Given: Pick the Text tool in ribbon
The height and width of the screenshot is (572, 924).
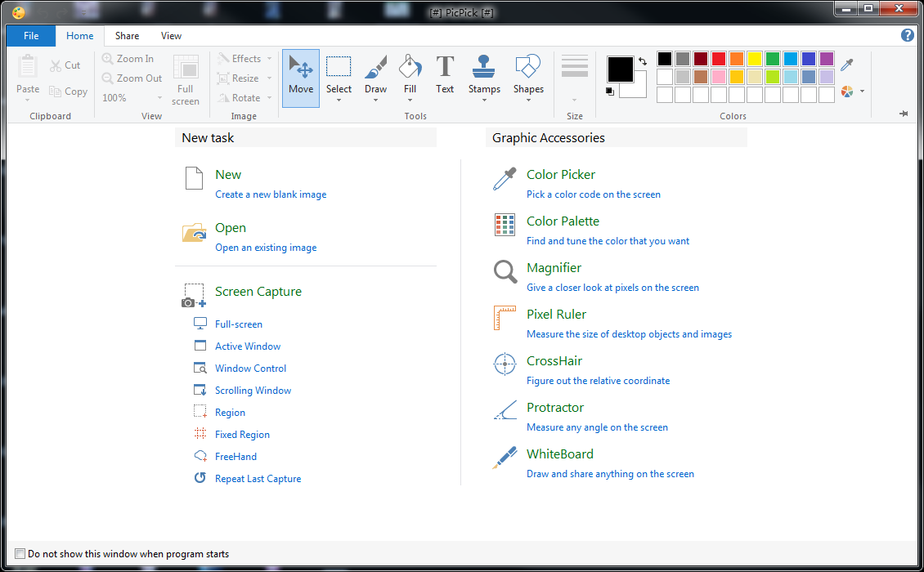Looking at the screenshot, I should 445,74.
